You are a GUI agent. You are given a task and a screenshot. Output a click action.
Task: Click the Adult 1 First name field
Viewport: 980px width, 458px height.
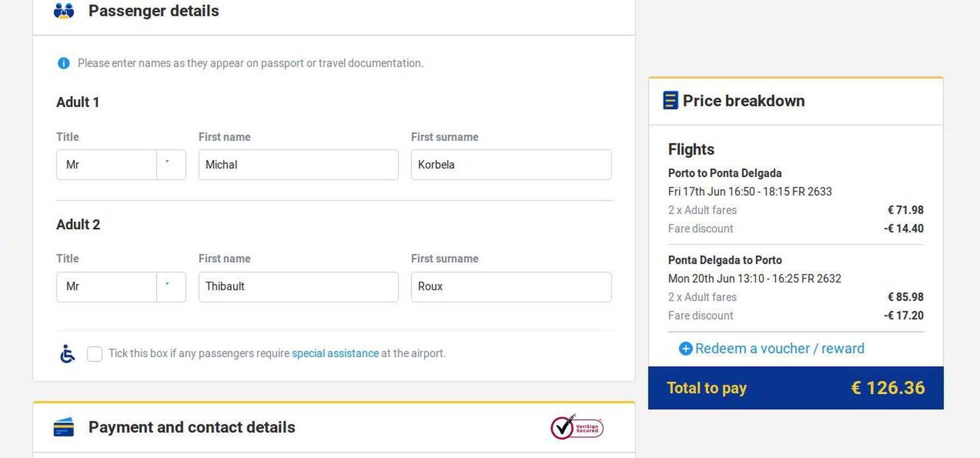pyautogui.click(x=298, y=164)
